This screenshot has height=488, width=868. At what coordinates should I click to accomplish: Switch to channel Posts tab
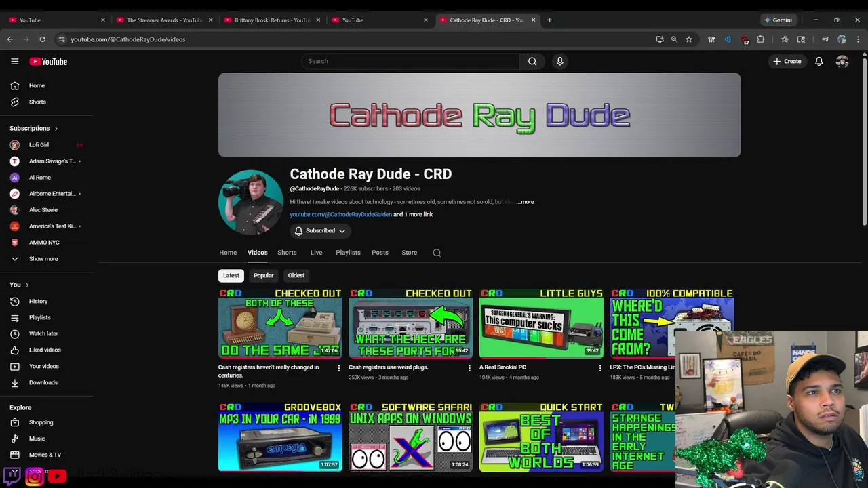tap(380, 253)
